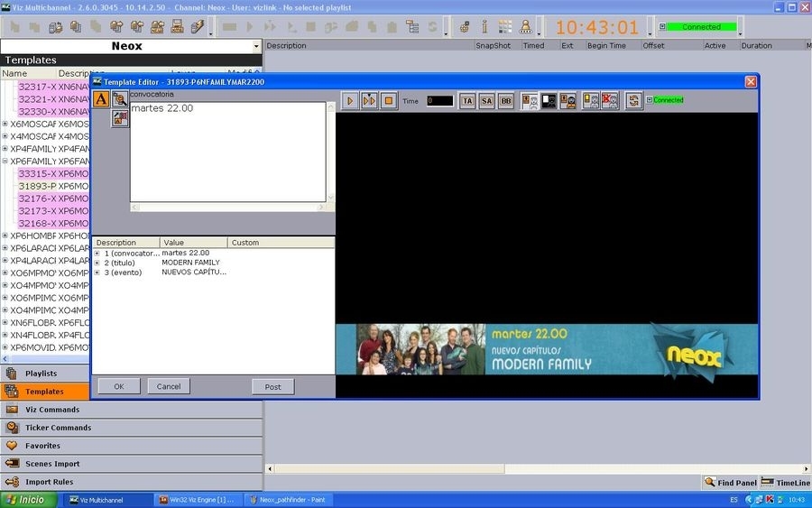Viewport: 812px width, 508px height.
Task: Expand the XP6HOMBR template group
Action: 5,236
